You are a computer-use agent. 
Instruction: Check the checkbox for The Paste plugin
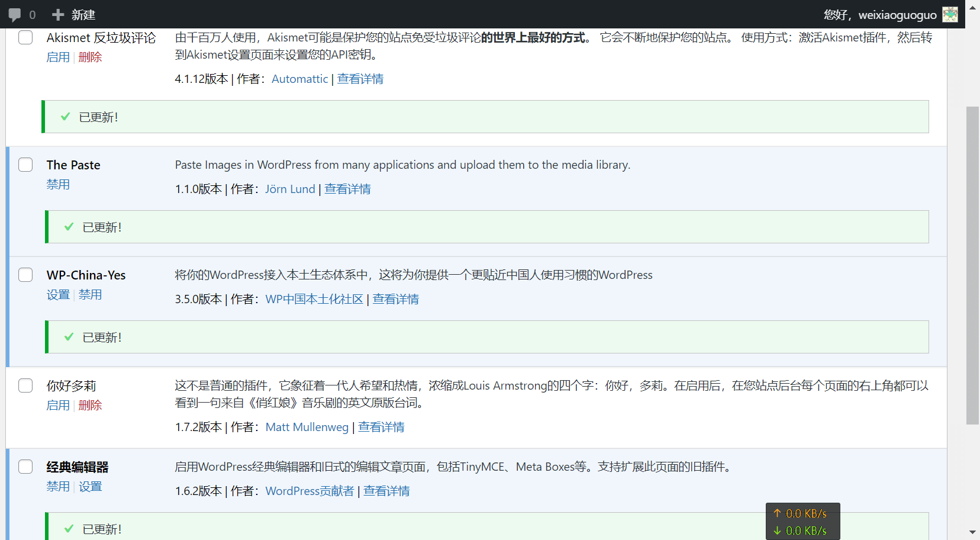pos(25,165)
